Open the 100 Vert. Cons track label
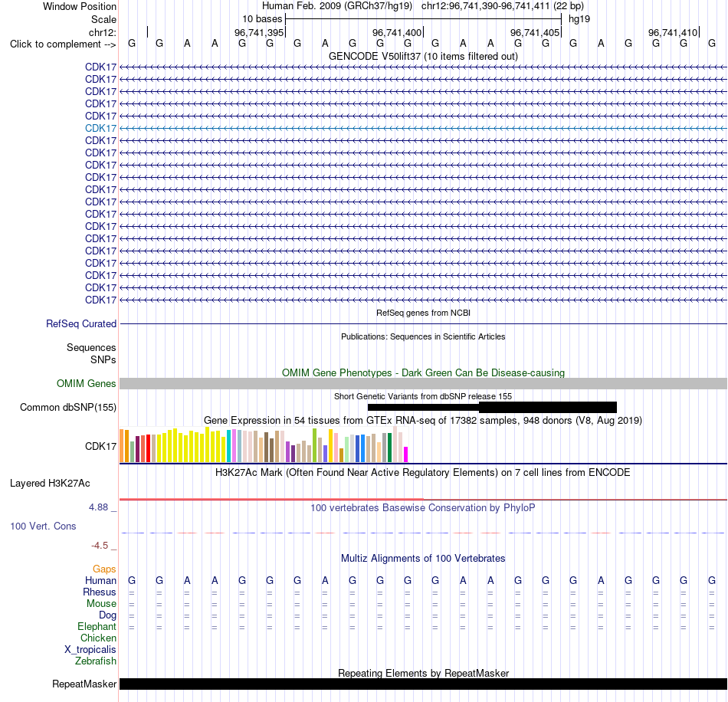 [x=43, y=526]
